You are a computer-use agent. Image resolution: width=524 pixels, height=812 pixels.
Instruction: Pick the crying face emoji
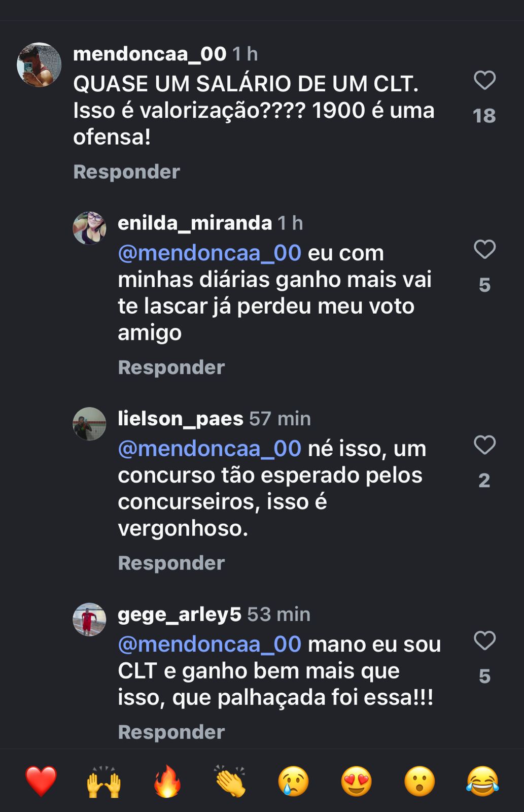click(293, 781)
